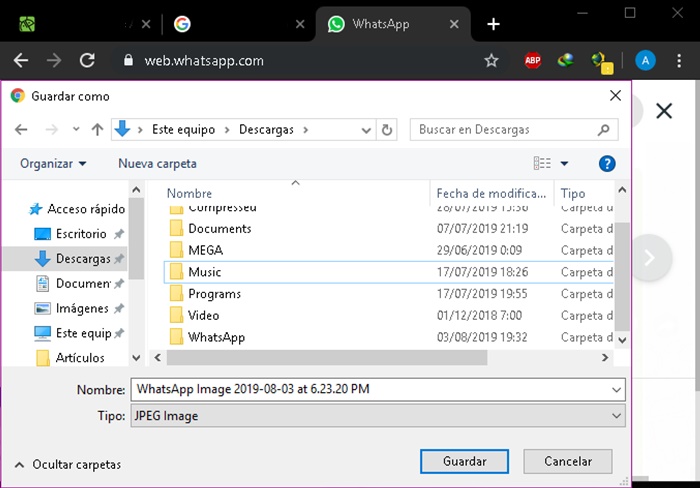Select Este equipo in navigation pane
Screen dimensions: 700x488
pos(79,333)
